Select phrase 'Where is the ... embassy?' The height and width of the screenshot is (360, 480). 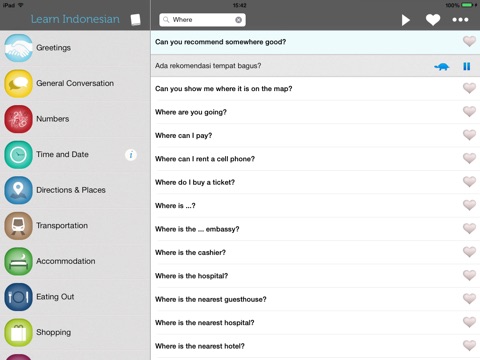pyautogui.click(x=197, y=229)
